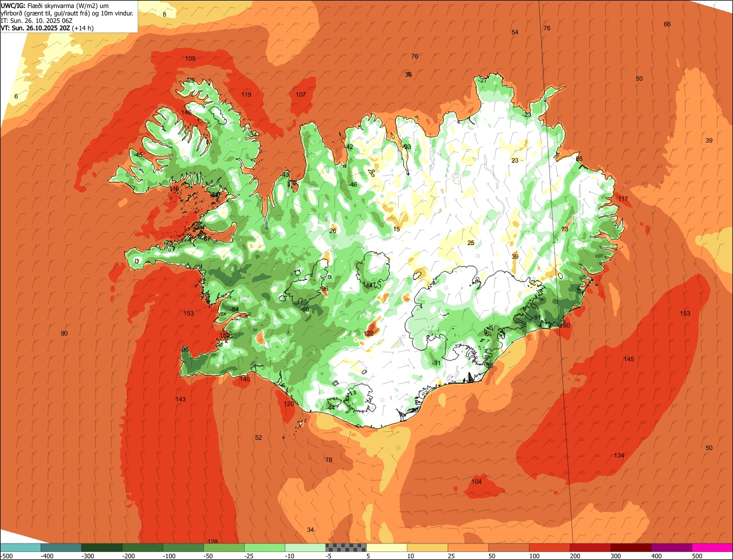This screenshot has height=560, width=733.
Task: Click the 8 value at the top-left
Action: click(x=164, y=14)
